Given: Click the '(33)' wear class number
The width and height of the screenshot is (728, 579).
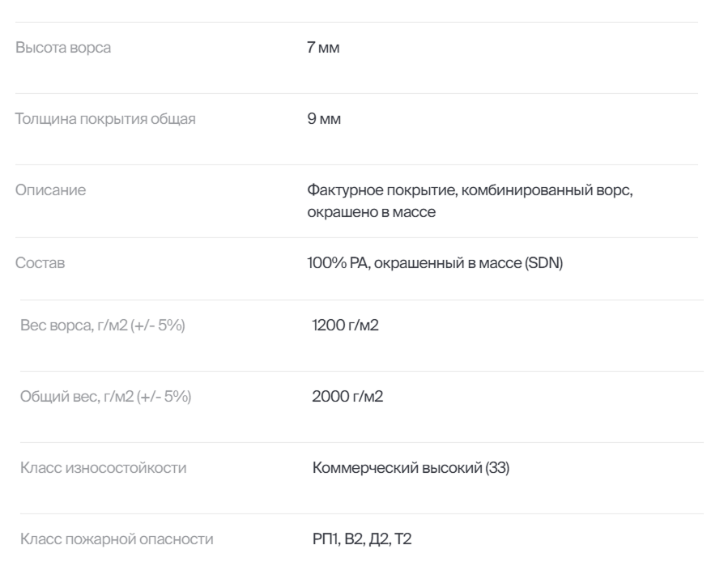Looking at the screenshot, I should coord(496,468).
